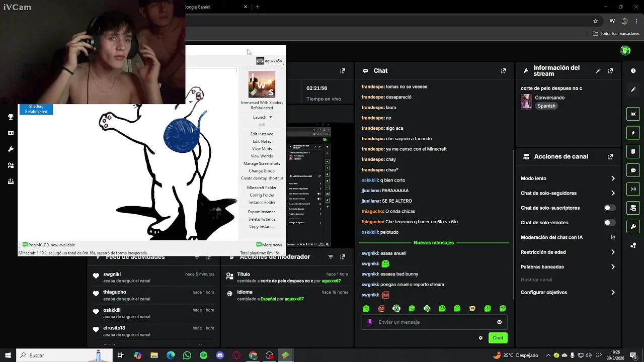
Task: Click the pencil edit icon in right toolbar
Action: tap(633, 89)
